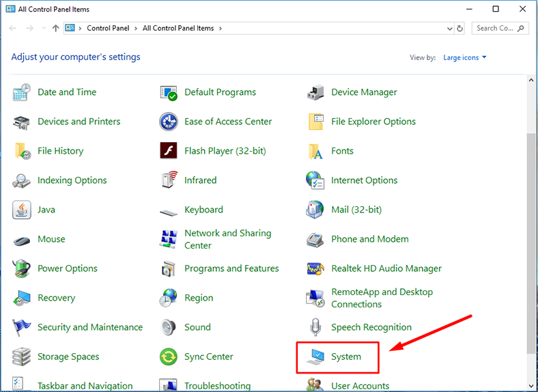The height and width of the screenshot is (392, 538).
Task: Click the Troubleshooting text link
Action: [x=217, y=386]
